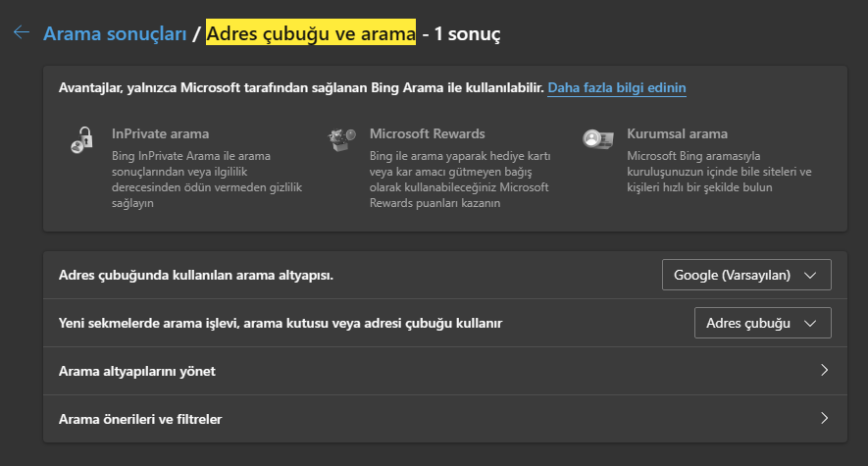Click the Microsoft Rewards title text
This screenshot has height=466, width=868.
pos(428,133)
